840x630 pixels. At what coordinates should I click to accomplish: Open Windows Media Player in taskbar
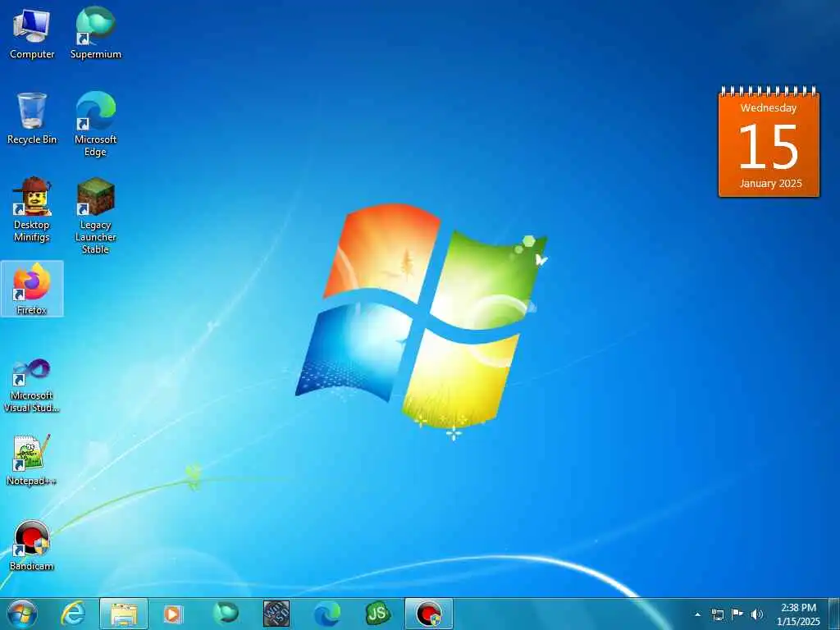pos(172,614)
